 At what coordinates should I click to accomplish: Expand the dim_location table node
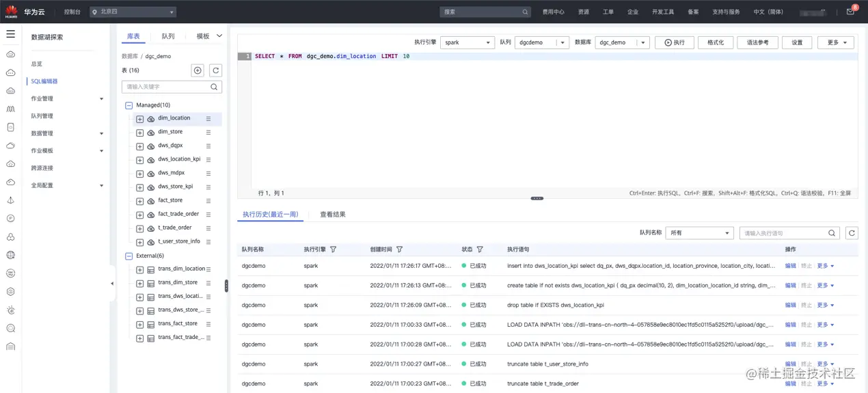pos(139,119)
